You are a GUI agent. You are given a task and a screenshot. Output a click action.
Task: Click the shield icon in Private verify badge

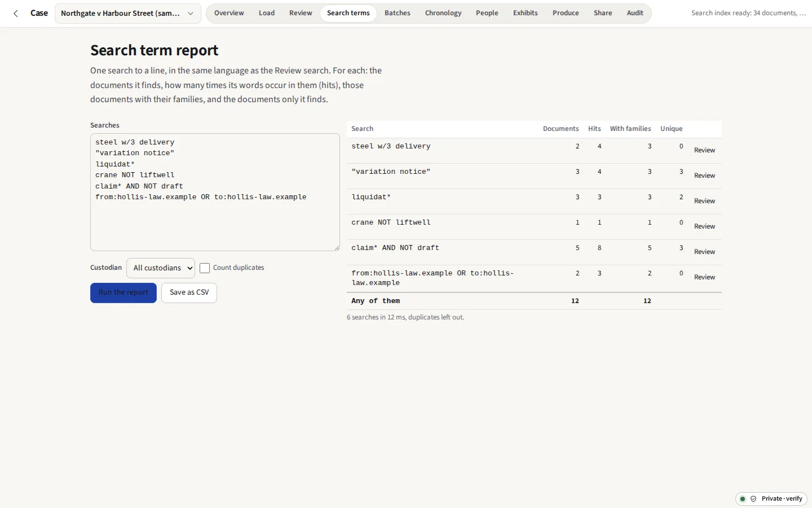pyautogui.click(x=753, y=499)
